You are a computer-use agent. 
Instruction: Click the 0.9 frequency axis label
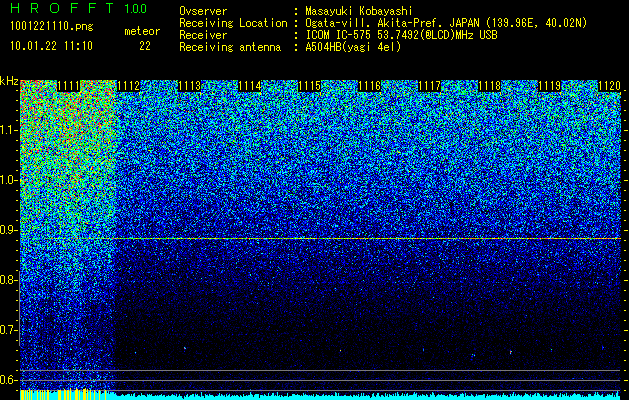9,230
